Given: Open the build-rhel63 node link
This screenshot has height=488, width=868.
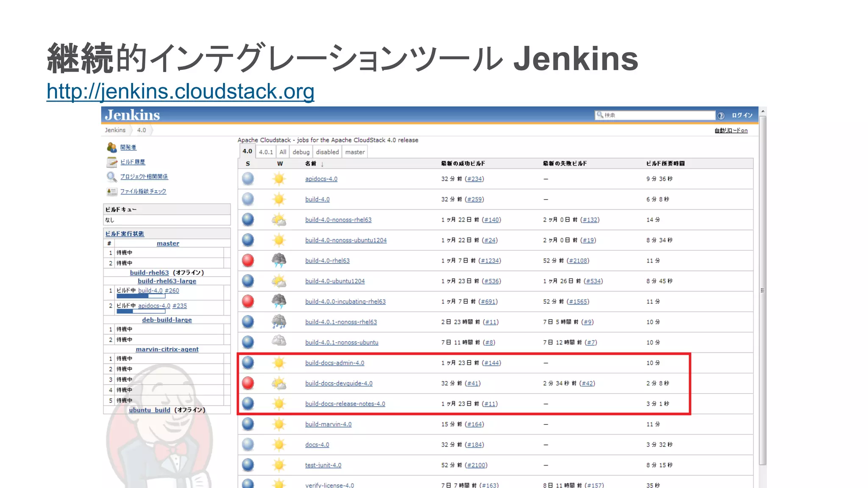Looking at the screenshot, I should 149,273.
